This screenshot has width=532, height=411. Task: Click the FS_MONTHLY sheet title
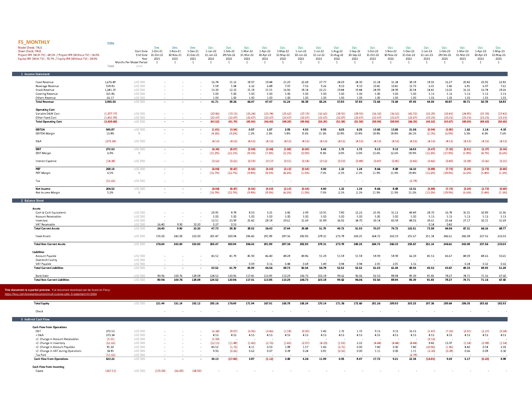pyautogui.click(x=34, y=42)
